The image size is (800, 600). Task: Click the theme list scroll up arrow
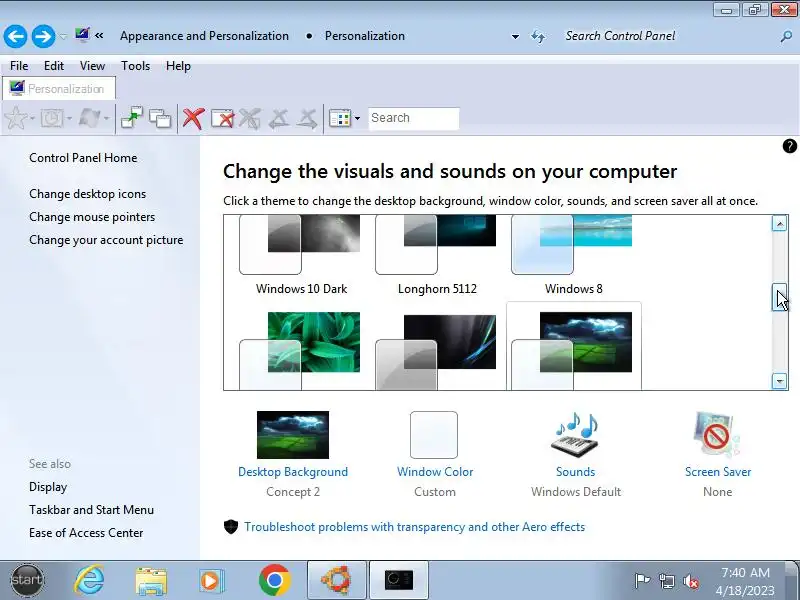click(x=779, y=223)
